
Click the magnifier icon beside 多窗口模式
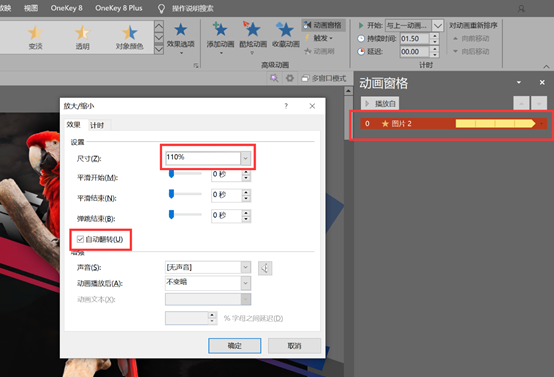(x=274, y=78)
